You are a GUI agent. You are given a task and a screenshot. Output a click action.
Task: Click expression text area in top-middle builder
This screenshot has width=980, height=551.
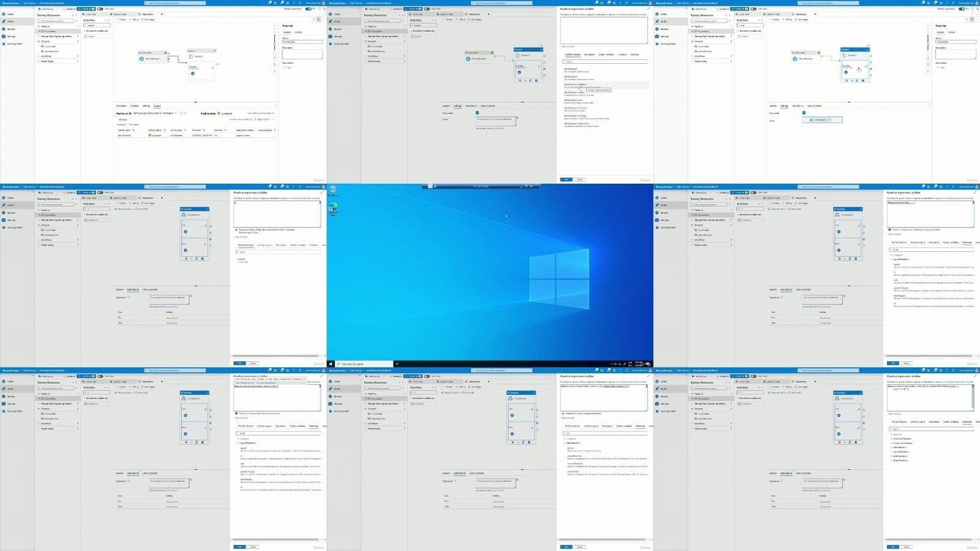pos(604,30)
